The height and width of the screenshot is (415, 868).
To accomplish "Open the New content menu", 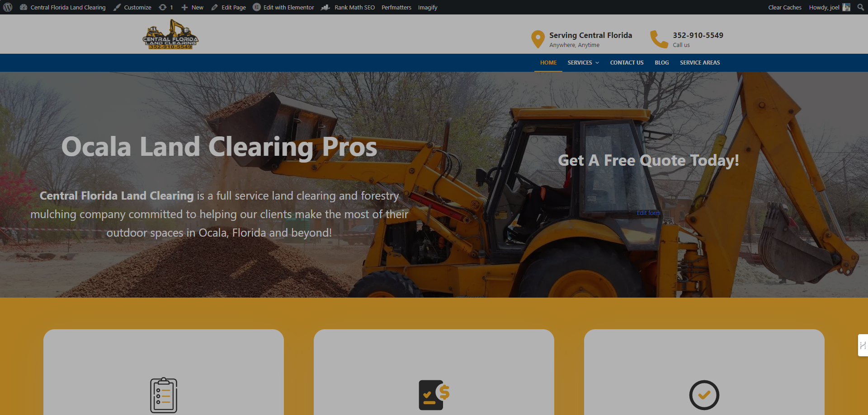I will click(x=193, y=7).
